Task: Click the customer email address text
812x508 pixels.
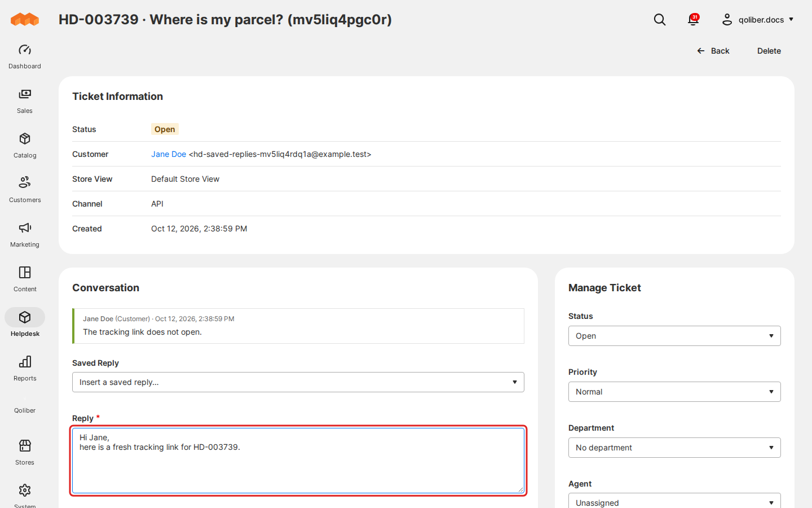Action: pos(280,154)
